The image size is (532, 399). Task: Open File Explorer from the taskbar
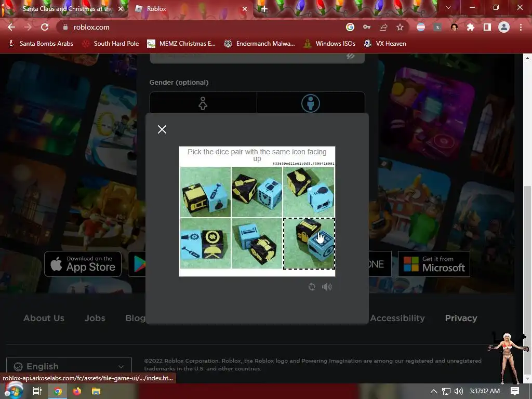click(x=96, y=391)
